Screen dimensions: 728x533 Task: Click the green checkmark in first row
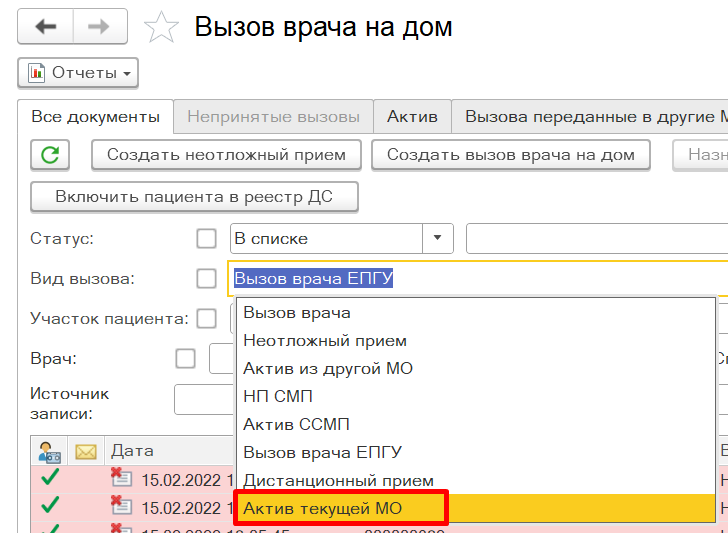(x=48, y=478)
